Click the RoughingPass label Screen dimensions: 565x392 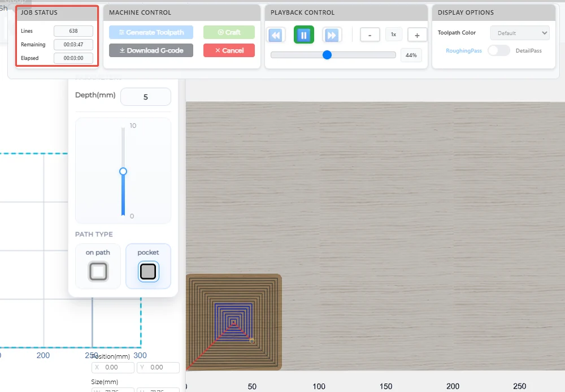click(x=464, y=51)
